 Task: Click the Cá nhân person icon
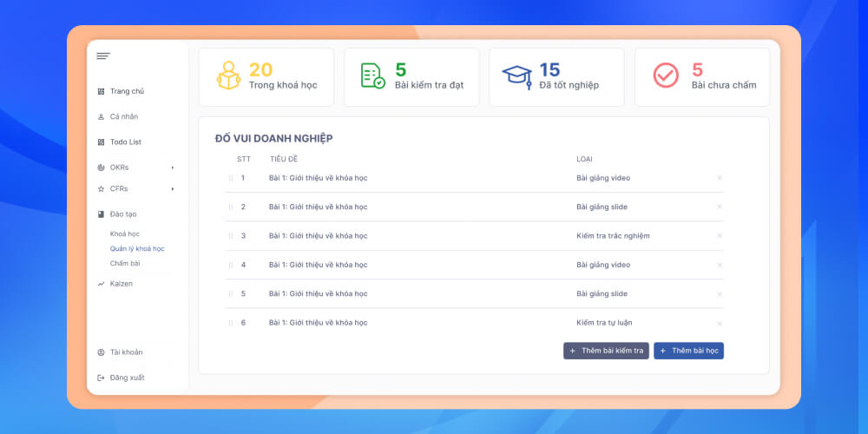101,117
